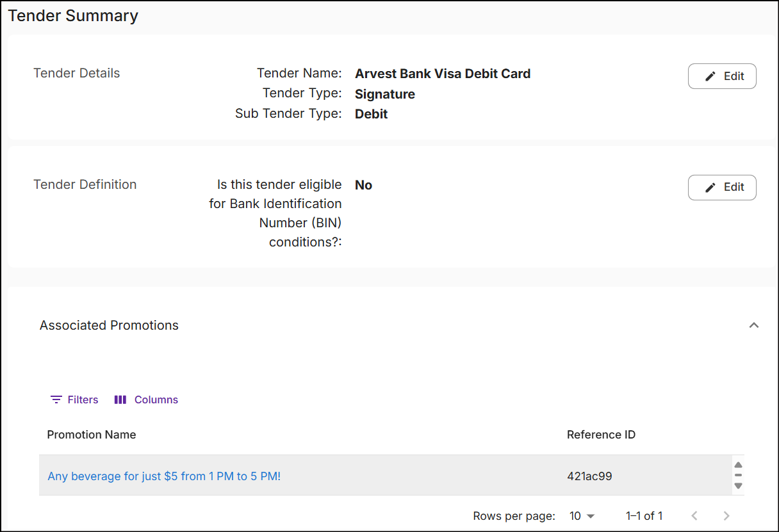Open the Rows per page dropdown
The height and width of the screenshot is (532, 779).
pyautogui.click(x=582, y=516)
